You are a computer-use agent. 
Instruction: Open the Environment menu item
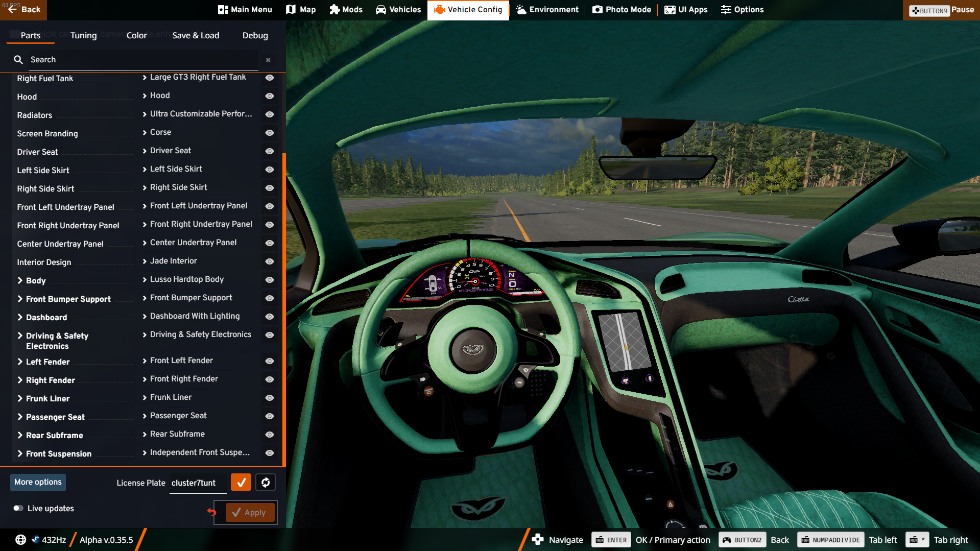pos(547,10)
